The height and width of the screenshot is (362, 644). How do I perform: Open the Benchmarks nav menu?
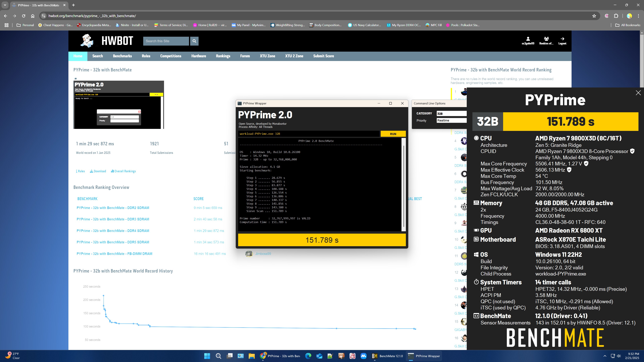(122, 56)
